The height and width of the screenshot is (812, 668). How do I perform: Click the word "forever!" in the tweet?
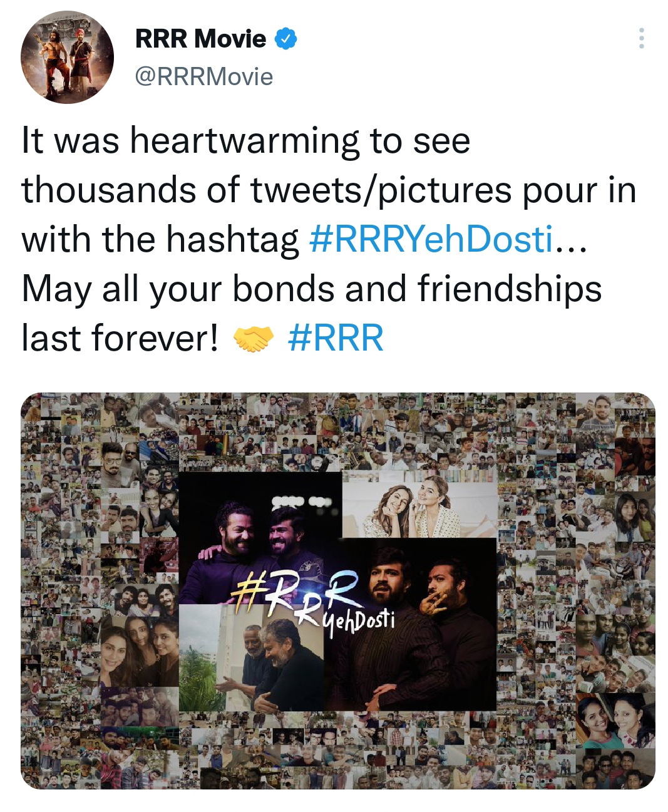155,339
